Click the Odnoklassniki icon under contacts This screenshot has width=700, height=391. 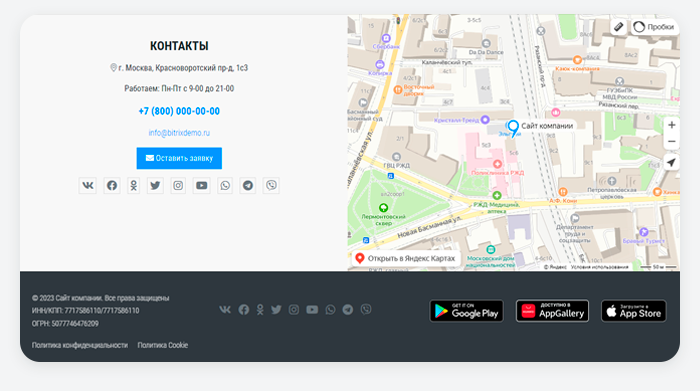[133, 185]
